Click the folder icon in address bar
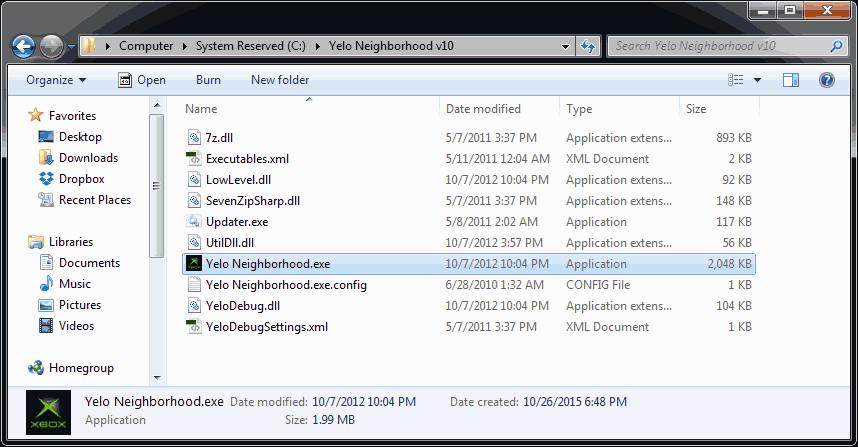This screenshot has width=858, height=447. click(x=89, y=46)
